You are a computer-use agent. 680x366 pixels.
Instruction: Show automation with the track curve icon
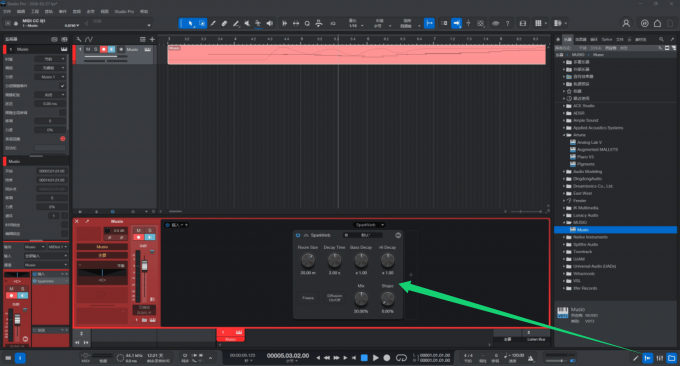(89, 39)
